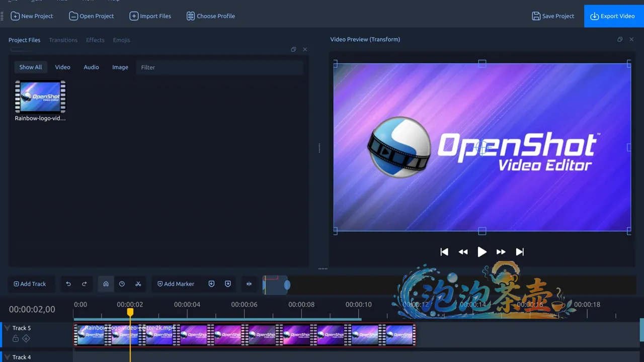Undock the Video Preview panel
Viewport: 644px width, 362px height.
tap(620, 39)
